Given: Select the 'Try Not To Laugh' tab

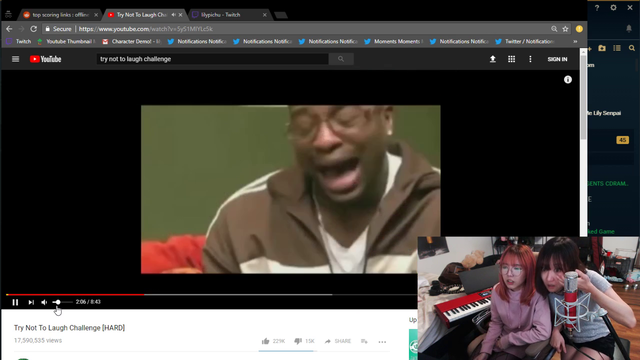Looking at the screenshot, I should point(141,15).
